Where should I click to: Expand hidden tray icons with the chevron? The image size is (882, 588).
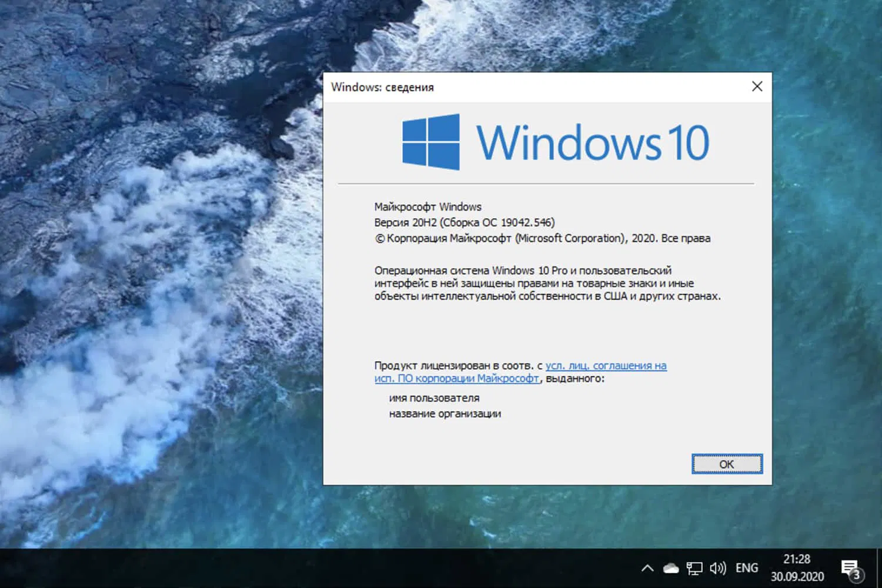tap(647, 568)
